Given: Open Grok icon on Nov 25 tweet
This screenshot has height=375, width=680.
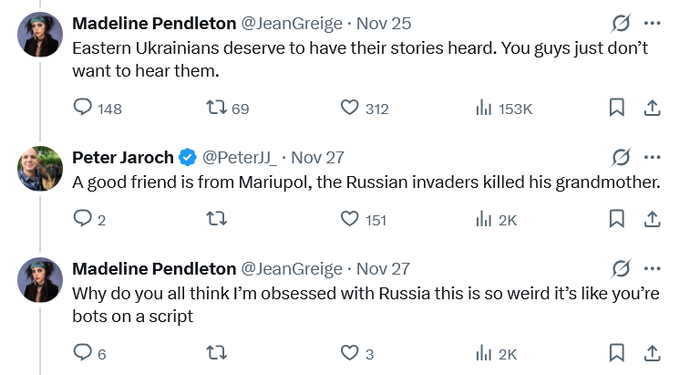Looking at the screenshot, I should pos(621,23).
